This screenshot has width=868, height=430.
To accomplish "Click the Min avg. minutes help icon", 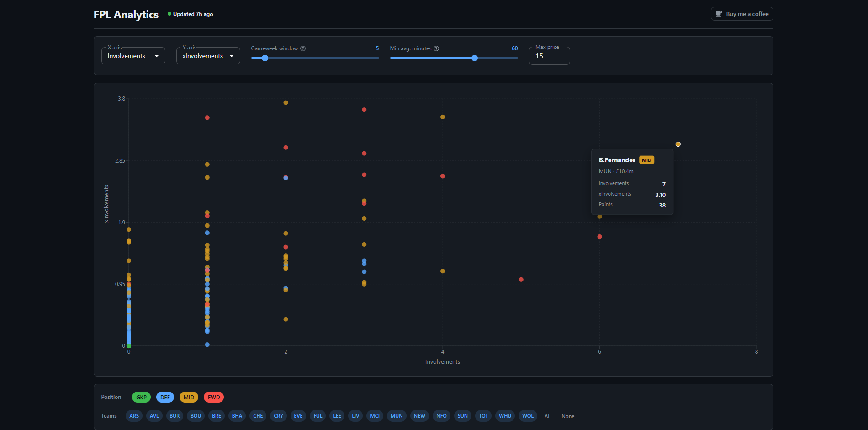I will 436,48.
